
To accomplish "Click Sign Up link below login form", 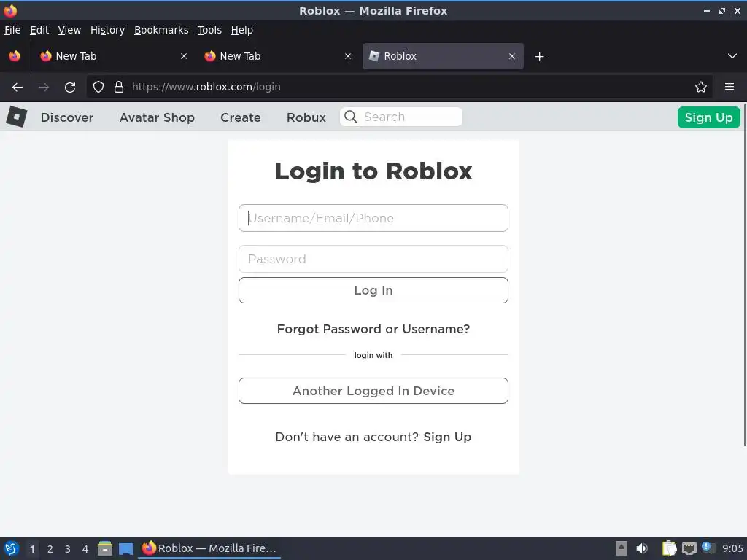I will point(447,437).
